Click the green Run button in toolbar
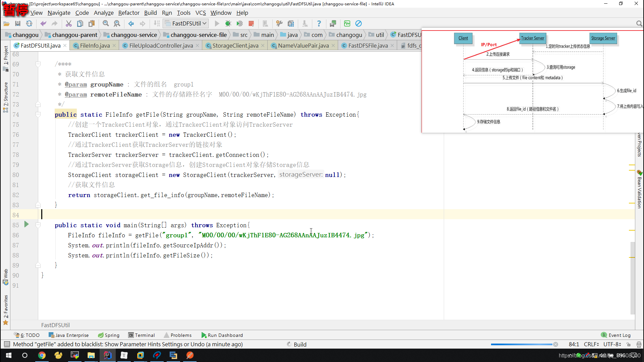 pos(217,23)
